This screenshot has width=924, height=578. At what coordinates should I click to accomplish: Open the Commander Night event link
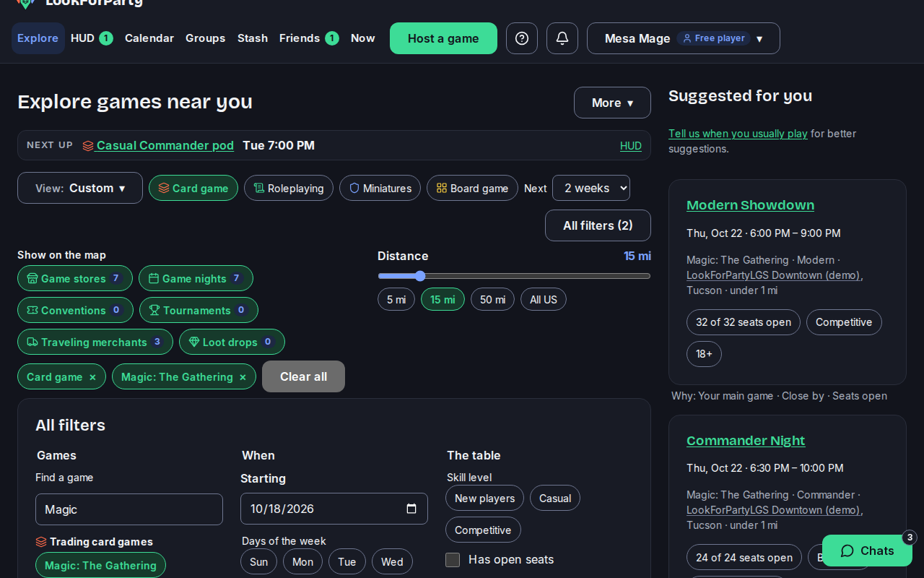pos(746,441)
